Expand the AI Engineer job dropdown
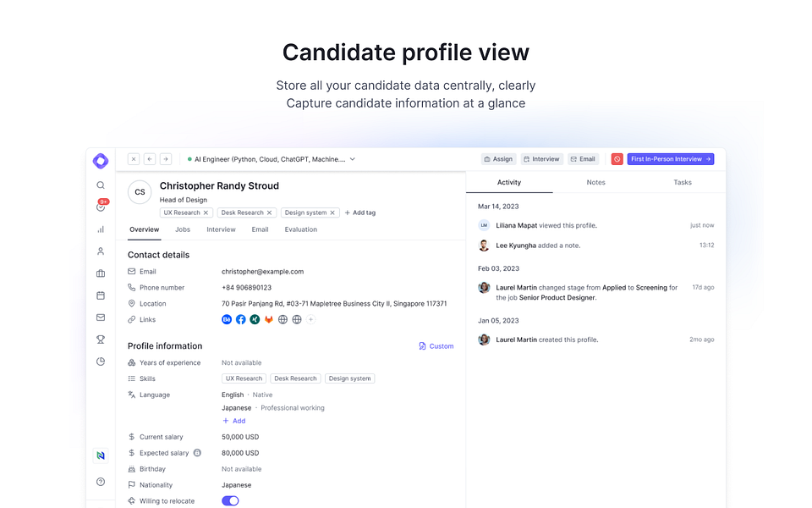 352,158
